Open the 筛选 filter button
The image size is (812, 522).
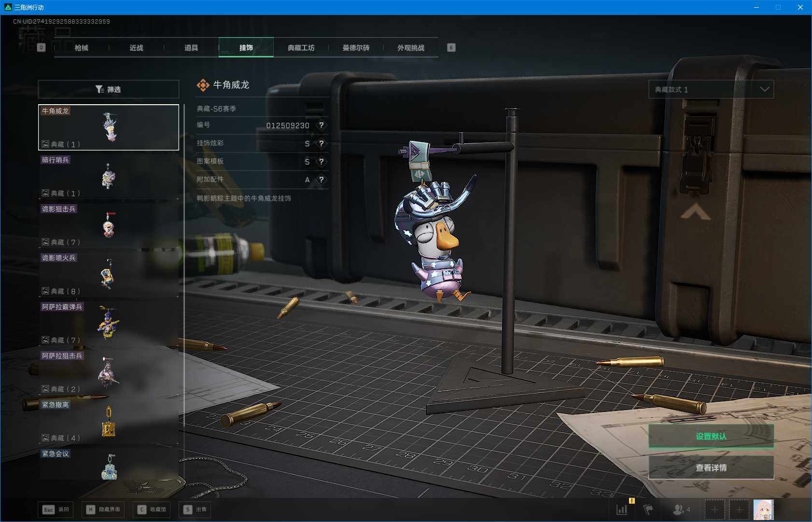tap(109, 89)
